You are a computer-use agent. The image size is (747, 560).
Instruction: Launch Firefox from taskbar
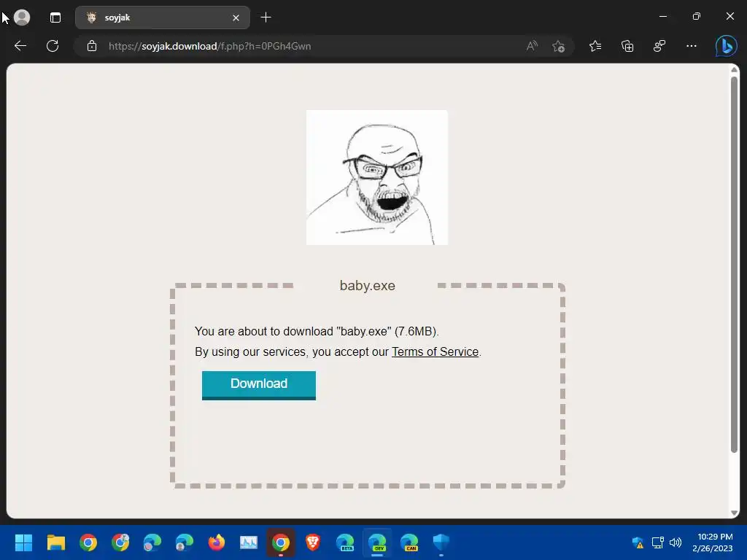[216, 542]
